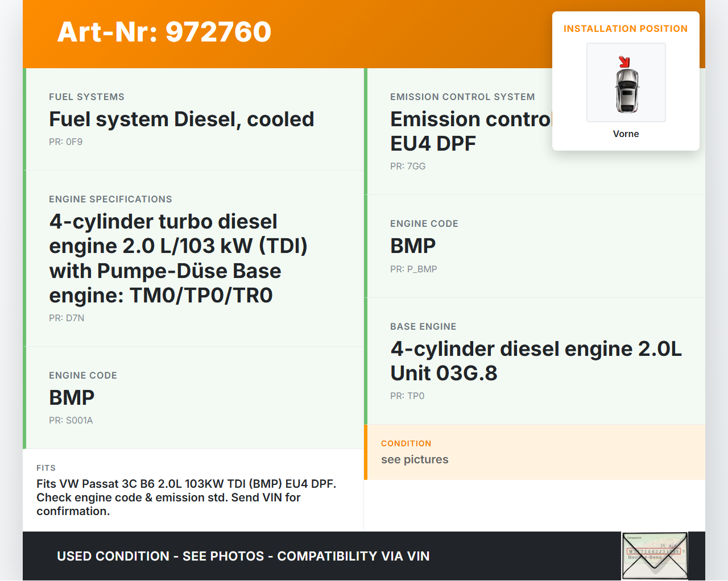Select the Art-Nr: 972760 heading
Screen dimensions: 728x581
(164, 32)
